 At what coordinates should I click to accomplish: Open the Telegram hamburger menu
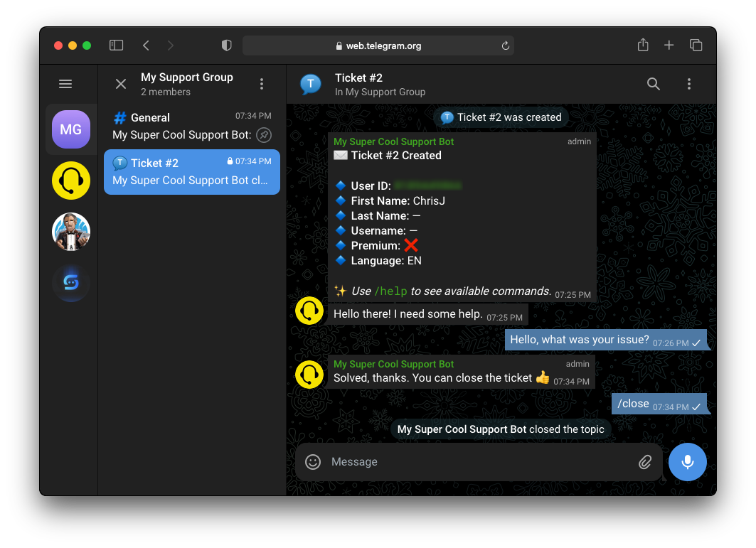pyautogui.click(x=65, y=84)
